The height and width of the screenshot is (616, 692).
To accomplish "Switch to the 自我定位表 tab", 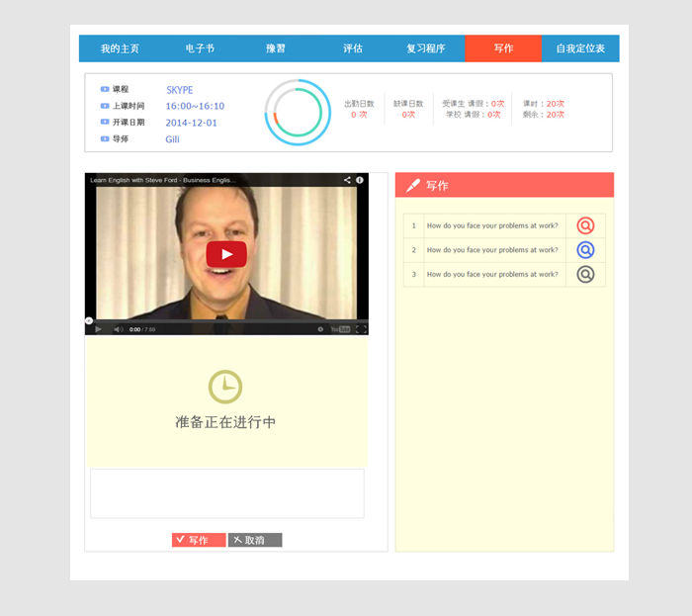I will click(580, 48).
